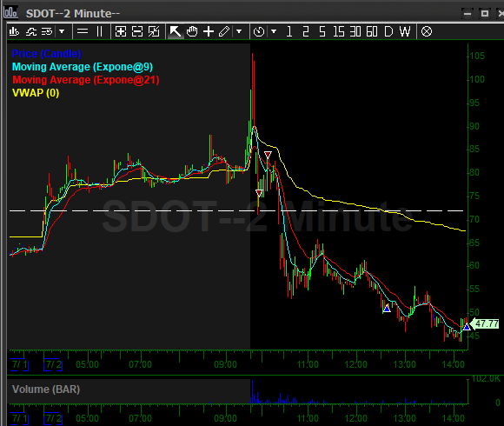Switch to the 5 minute interval
This screenshot has width=504, height=426.
(x=322, y=31)
